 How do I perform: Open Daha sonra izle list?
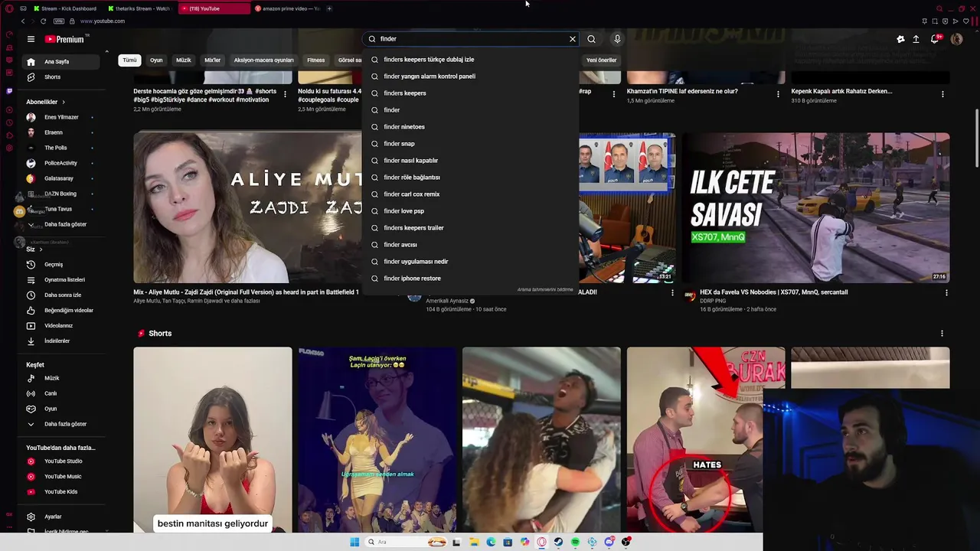(61, 295)
